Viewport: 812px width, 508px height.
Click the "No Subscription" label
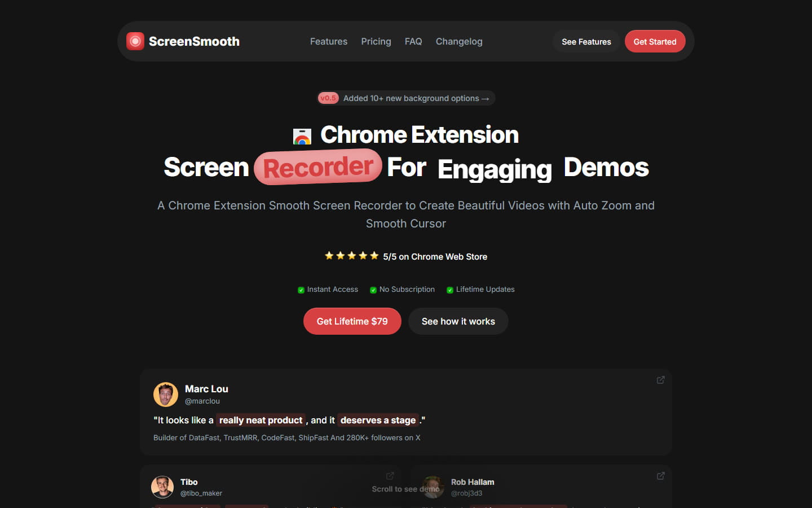coord(407,290)
